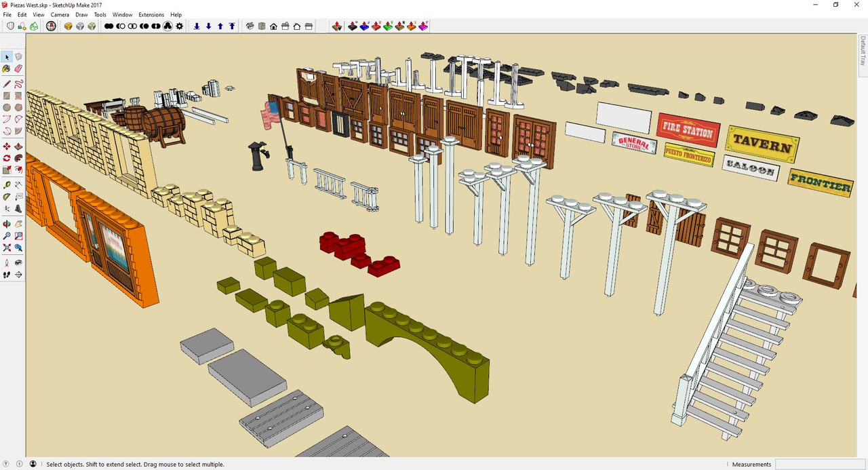Image resolution: width=868 pixels, height=470 pixels.
Task: Pick the Look Around eye tool
Action: [x=18, y=263]
